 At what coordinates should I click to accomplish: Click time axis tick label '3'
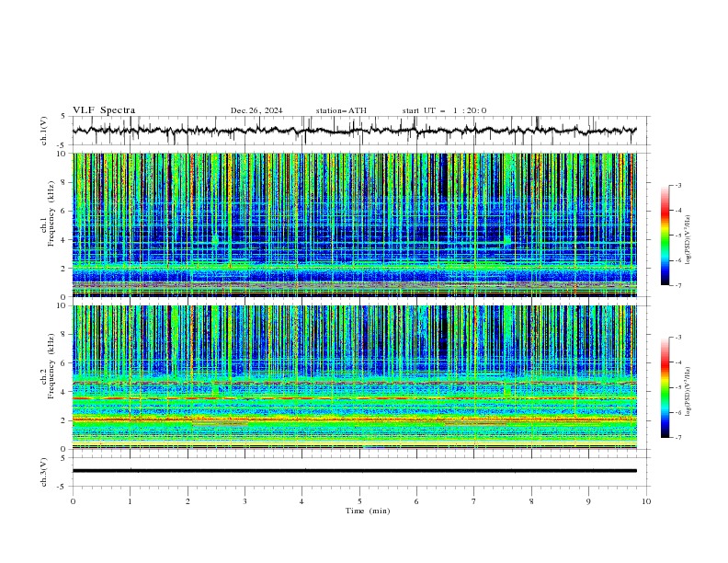click(x=245, y=501)
